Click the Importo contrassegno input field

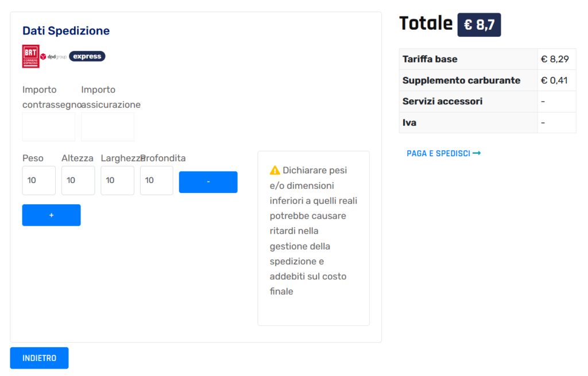[49, 127]
